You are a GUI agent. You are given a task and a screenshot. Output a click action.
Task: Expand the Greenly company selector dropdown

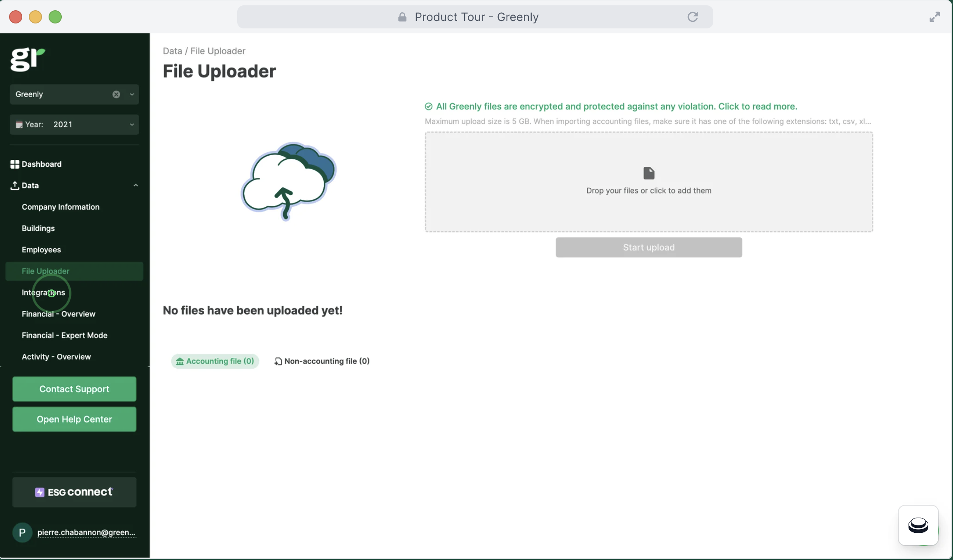(131, 94)
